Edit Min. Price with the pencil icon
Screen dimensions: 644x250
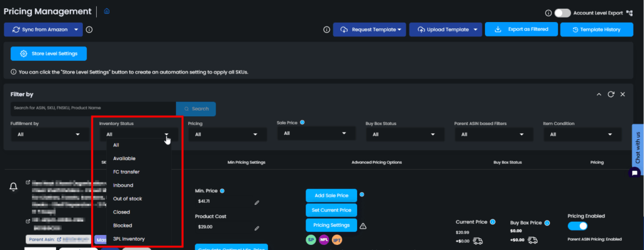click(257, 202)
